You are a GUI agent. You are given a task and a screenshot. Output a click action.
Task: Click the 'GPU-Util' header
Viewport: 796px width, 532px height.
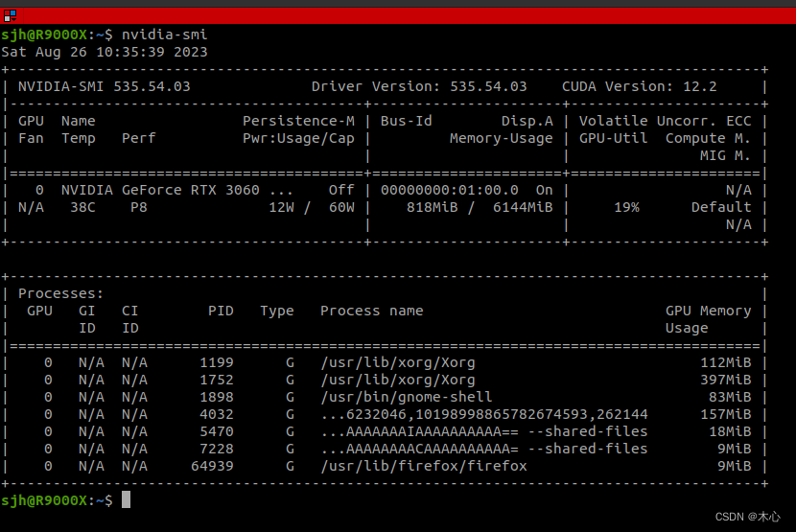pyautogui.click(x=613, y=139)
